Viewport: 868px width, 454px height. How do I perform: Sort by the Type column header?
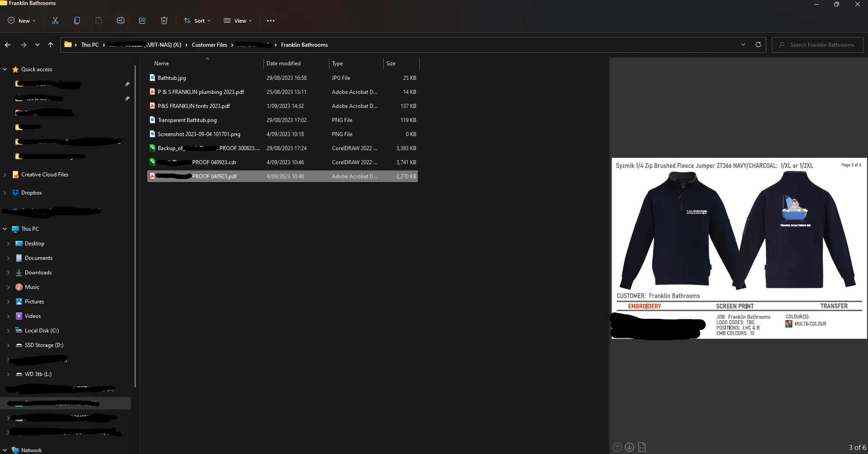pos(356,63)
